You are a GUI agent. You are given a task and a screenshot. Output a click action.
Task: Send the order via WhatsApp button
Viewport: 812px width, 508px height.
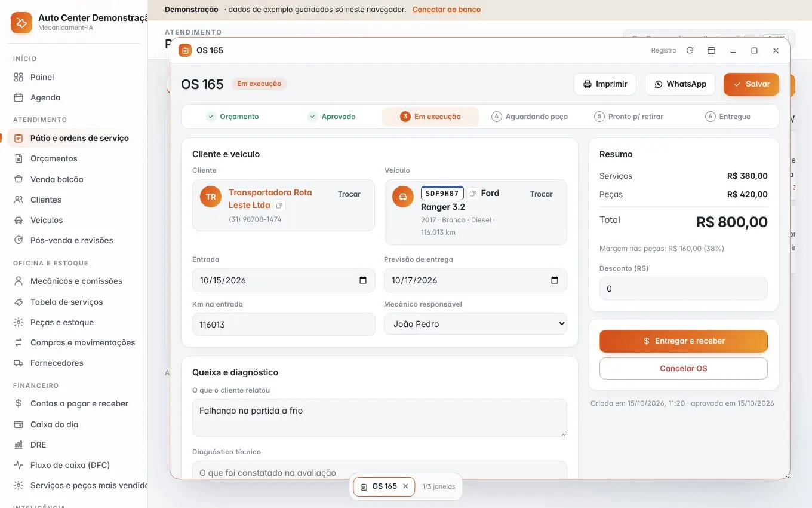tap(680, 84)
